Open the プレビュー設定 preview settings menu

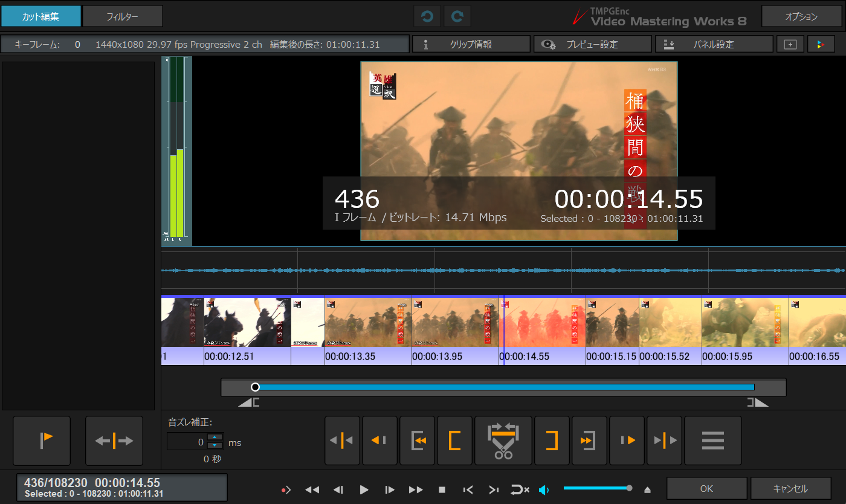(592, 44)
